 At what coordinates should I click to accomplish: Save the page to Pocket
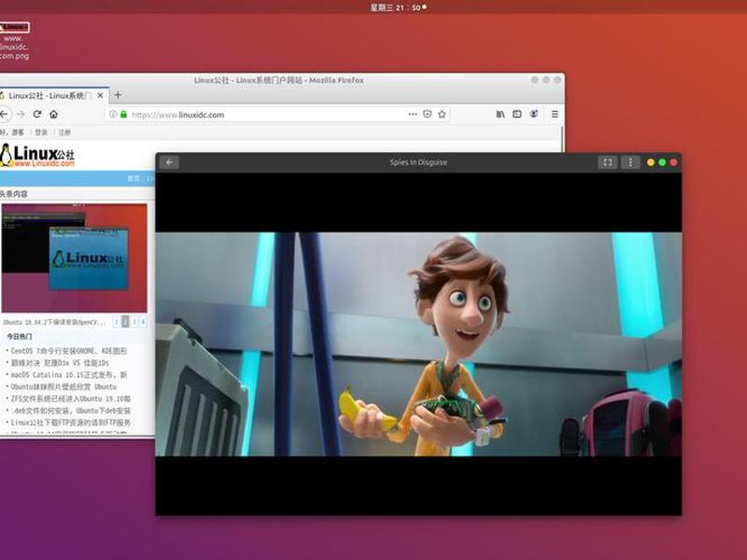(x=428, y=114)
